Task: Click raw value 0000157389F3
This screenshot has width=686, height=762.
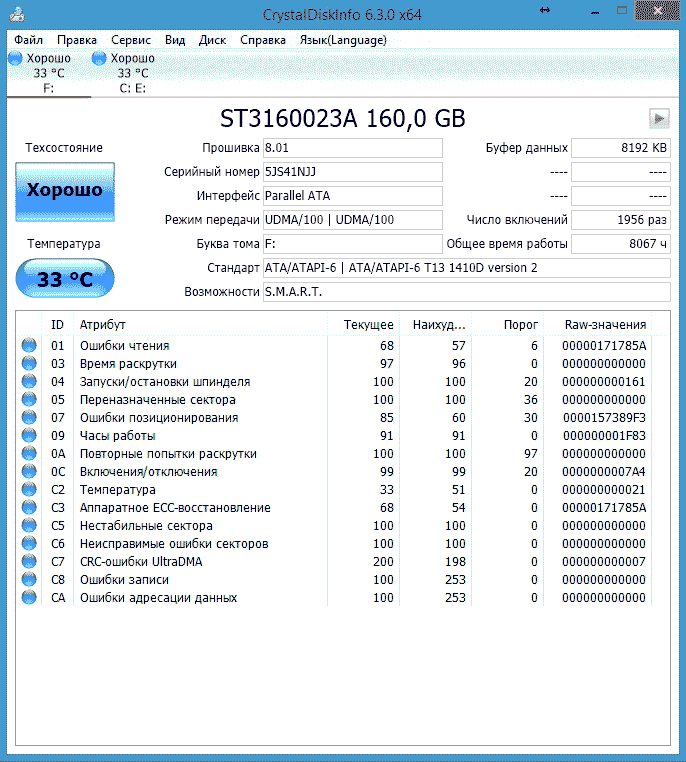Action: 604,417
